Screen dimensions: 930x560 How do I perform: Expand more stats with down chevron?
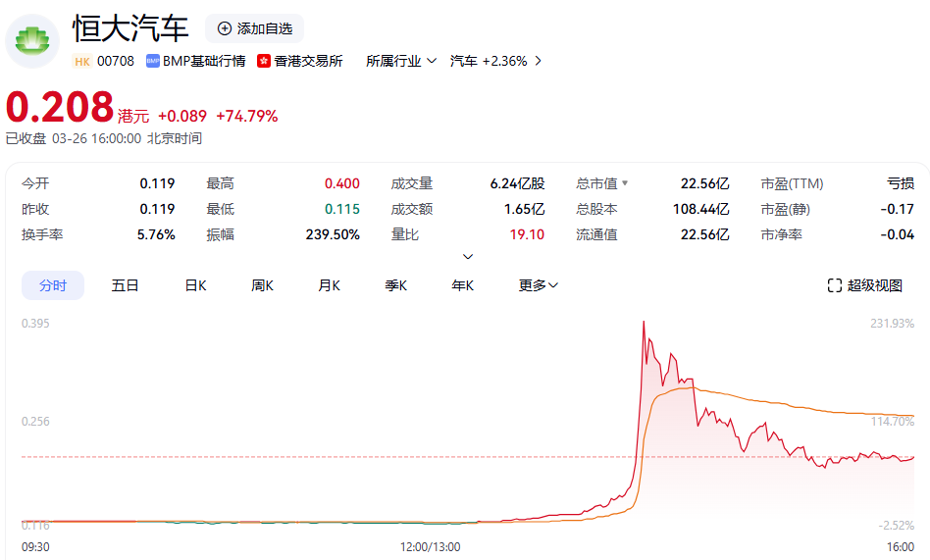pos(468,256)
